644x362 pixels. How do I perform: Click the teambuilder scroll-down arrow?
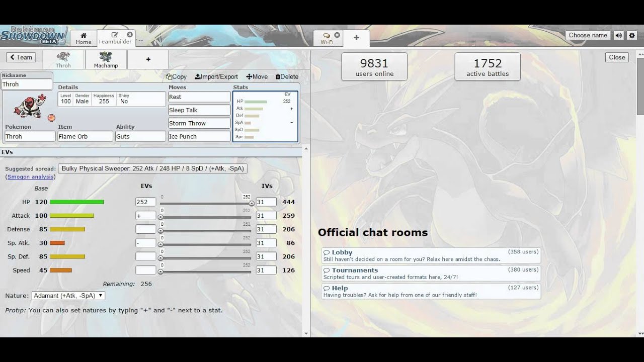tap(306, 333)
